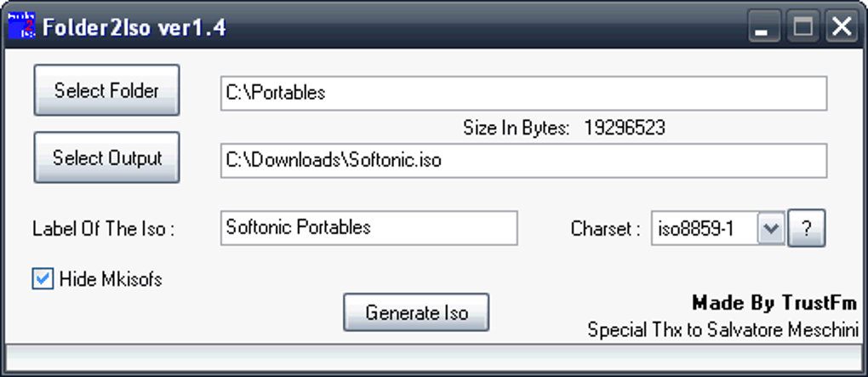Click the Made By TrustFm credit text
Viewport: 868px width, 377px height.
(774, 303)
